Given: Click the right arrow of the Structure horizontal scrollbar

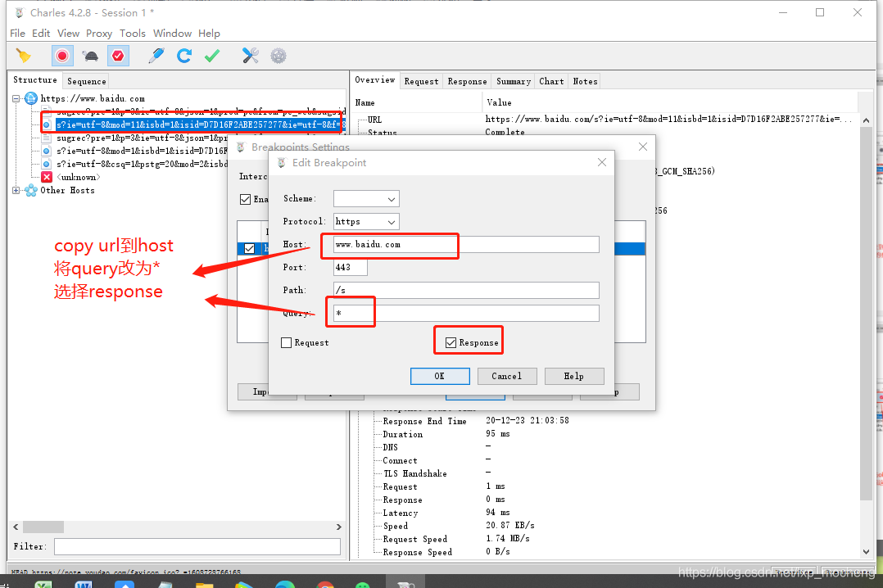Looking at the screenshot, I should (338, 527).
